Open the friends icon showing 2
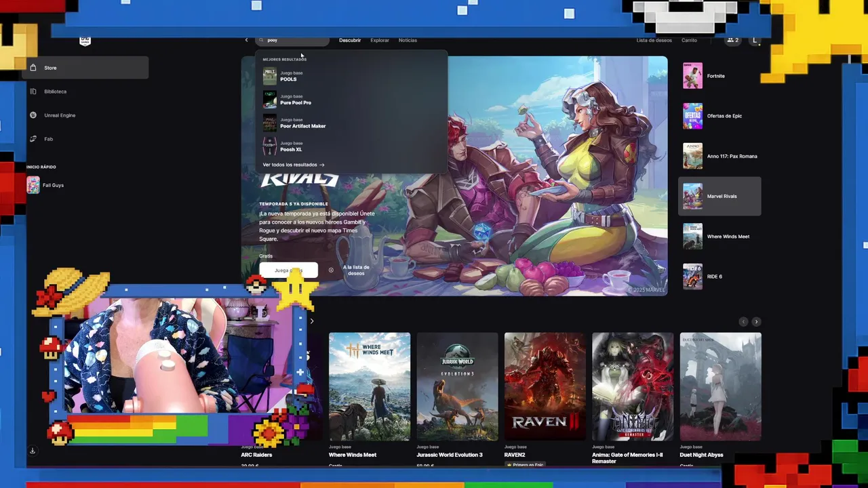This screenshot has width=868, height=488. (732, 40)
